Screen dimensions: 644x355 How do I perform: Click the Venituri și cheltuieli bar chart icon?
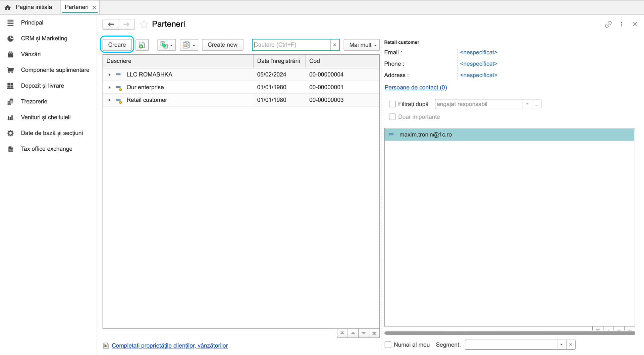10,117
